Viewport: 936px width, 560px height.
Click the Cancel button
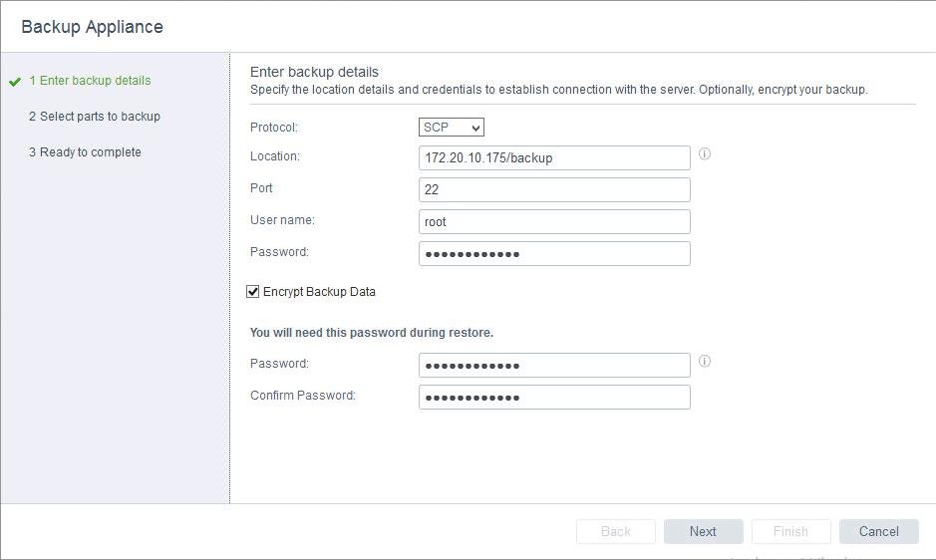878,531
